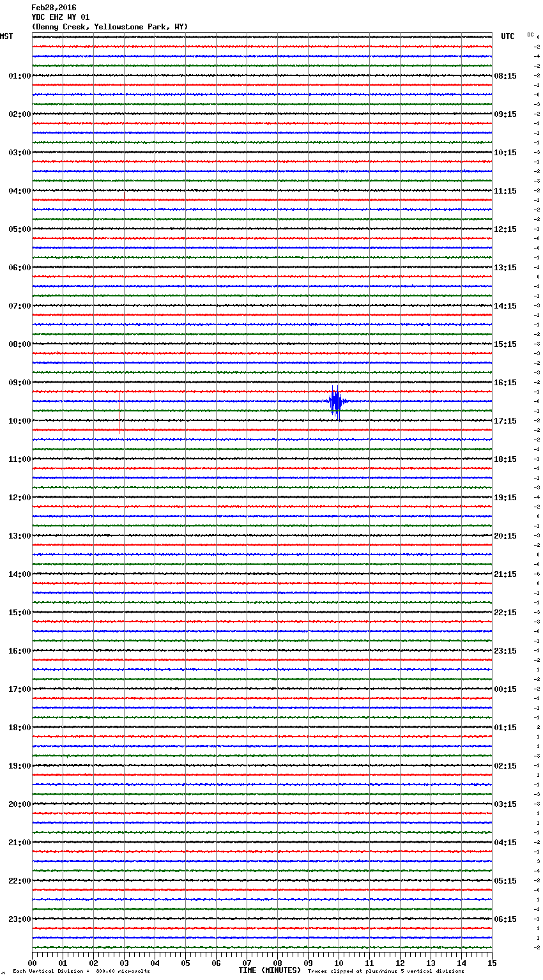Select the 21:00 MST row label
The height and width of the screenshot is (980, 543).
point(19,843)
